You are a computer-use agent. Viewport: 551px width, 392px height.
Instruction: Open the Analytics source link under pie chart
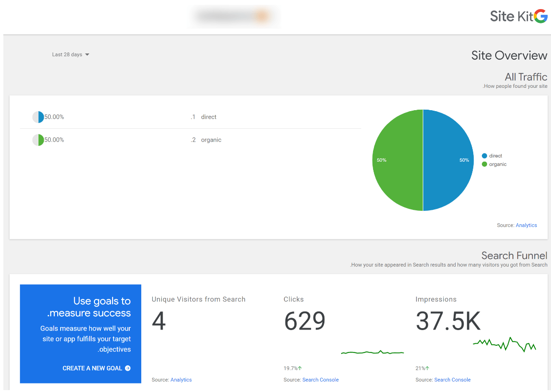(x=526, y=225)
